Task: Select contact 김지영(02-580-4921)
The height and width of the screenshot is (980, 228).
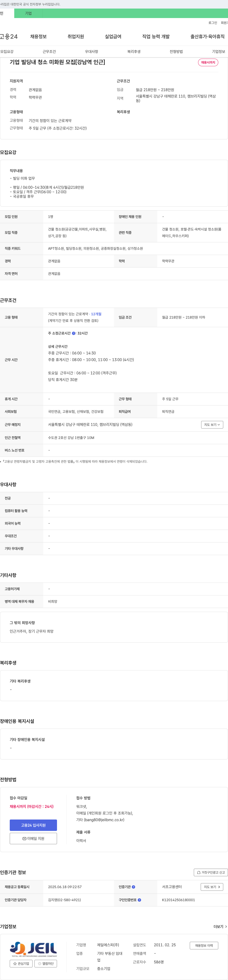Action: (x=64, y=900)
